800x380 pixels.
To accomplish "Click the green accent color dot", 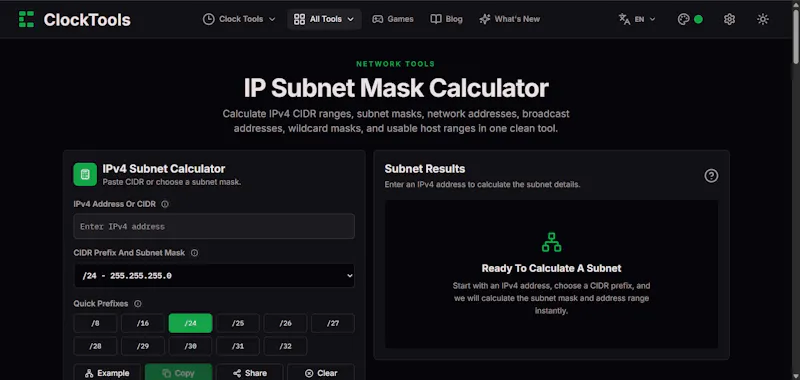I will (698, 19).
